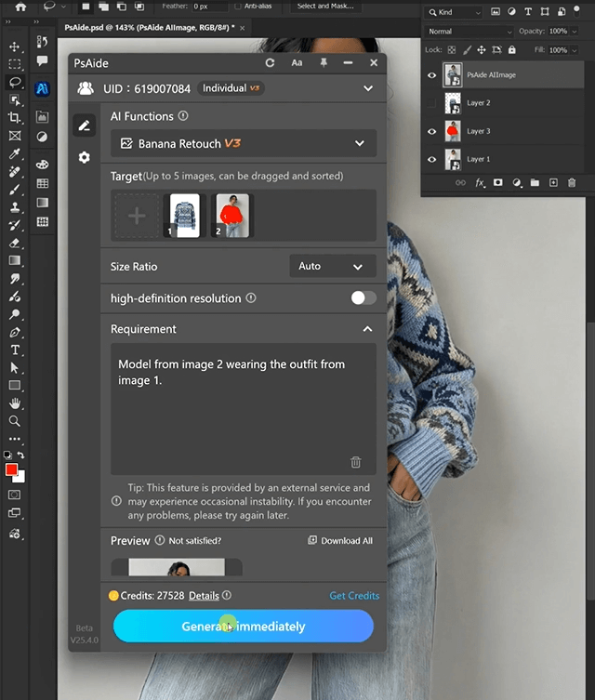Swap foreground and background colors
This screenshot has height=700, width=595.
pyautogui.click(x=21, y=455)
